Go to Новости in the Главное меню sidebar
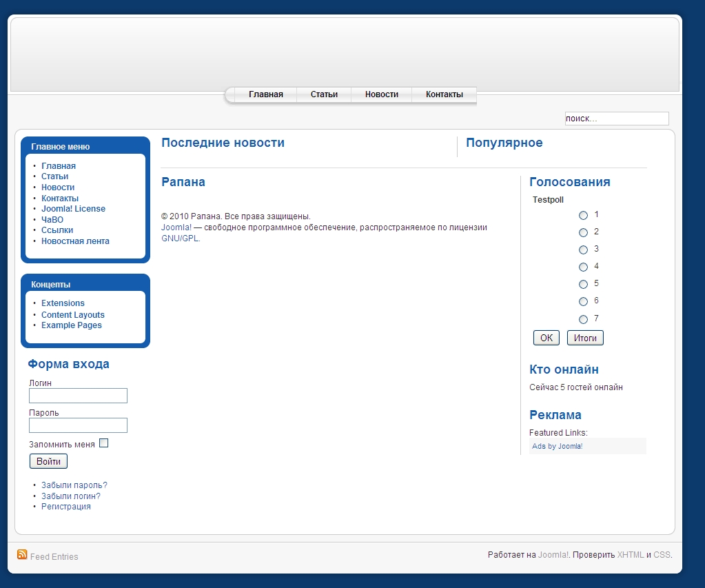This screenshot has height=588, width=705. [58, 187]
